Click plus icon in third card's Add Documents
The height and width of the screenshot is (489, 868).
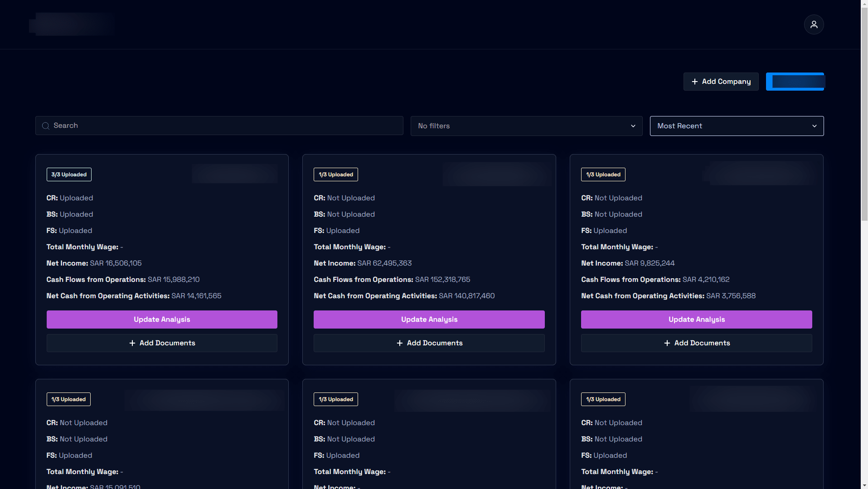(x=667, y=343)
